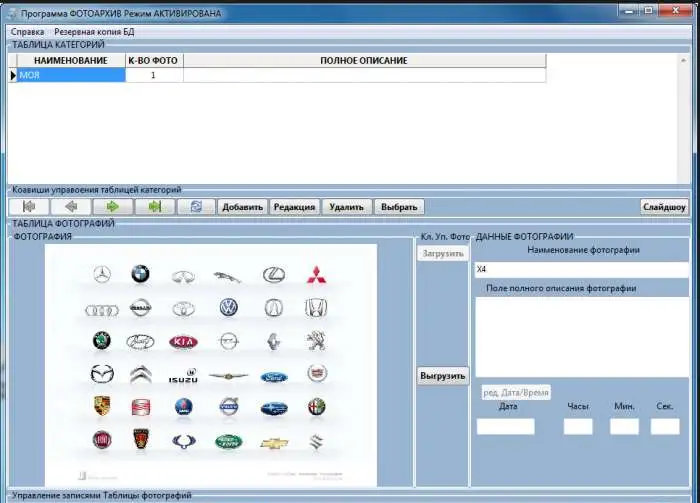This screenshot has width=700, height=503.
Task: Click the photo count cell showing 1
Action: tap(154, 75)
